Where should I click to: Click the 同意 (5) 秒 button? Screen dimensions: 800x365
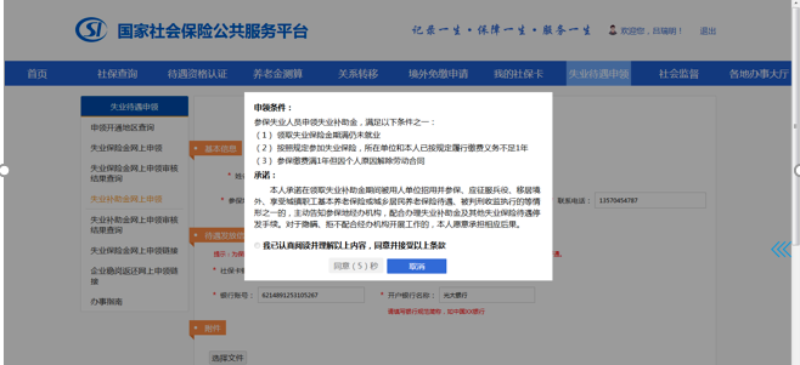[x=356, y=266]
